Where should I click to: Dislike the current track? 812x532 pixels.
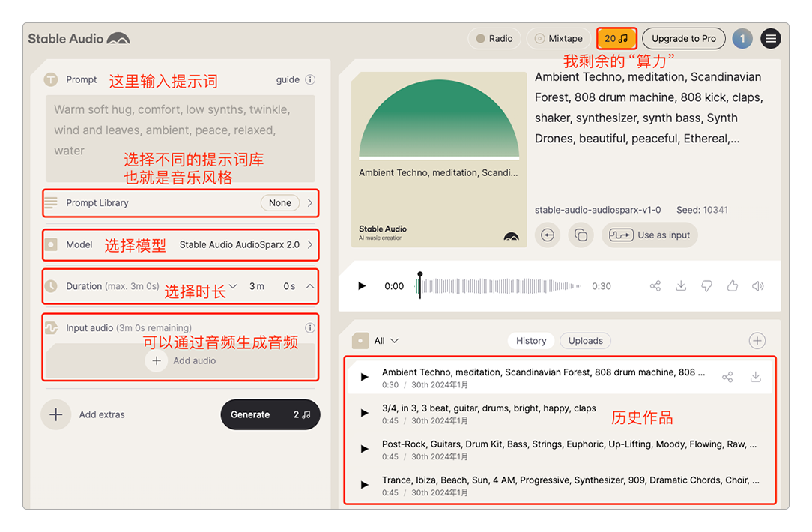[x=706, y=286]
